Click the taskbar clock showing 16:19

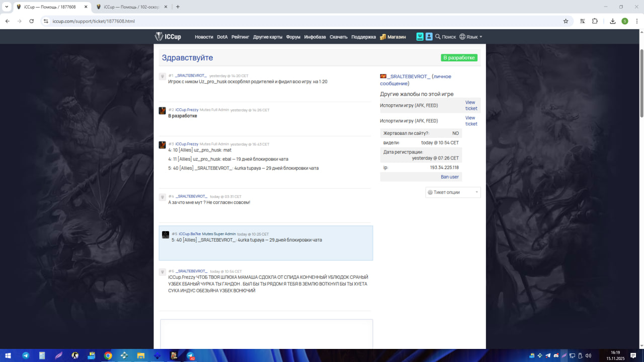(615, 355)
